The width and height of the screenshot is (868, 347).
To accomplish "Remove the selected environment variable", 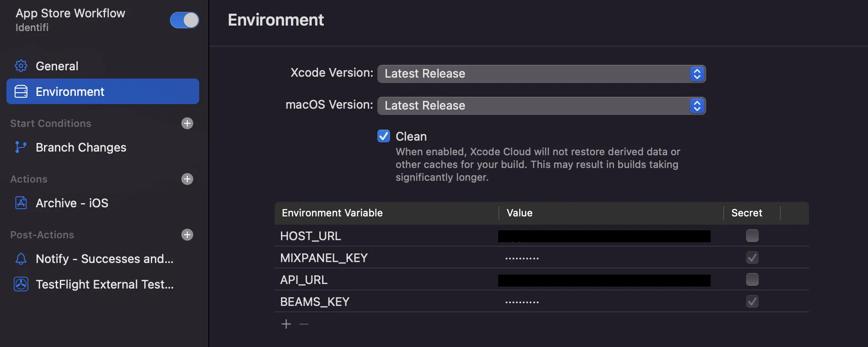I will pos(304,324).
